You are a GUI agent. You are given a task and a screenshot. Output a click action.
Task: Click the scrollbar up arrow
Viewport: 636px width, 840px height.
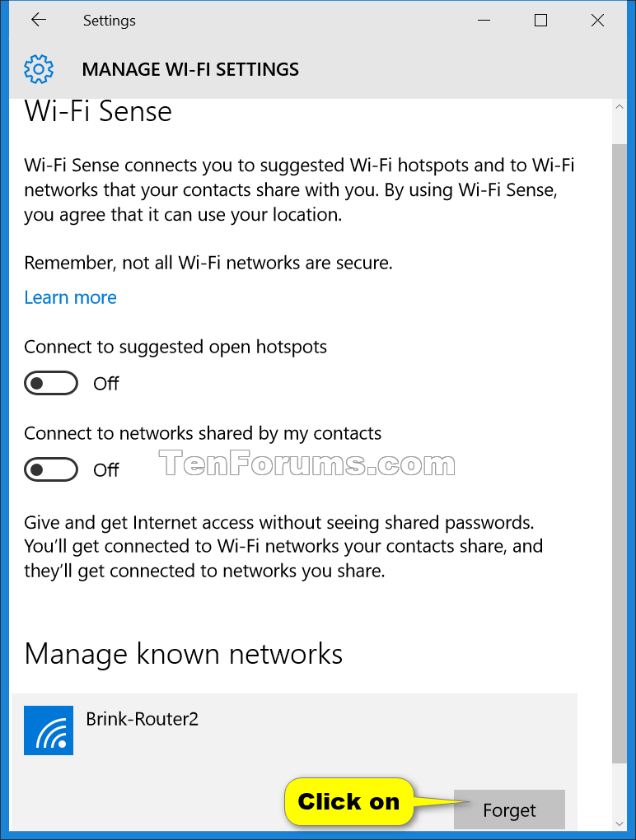[620, 105]
